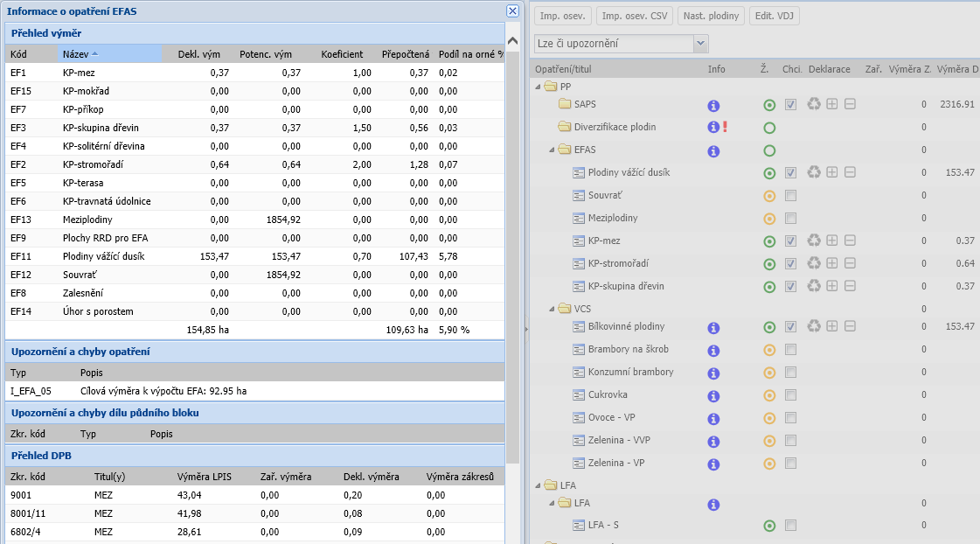Click the scroll-up arrow of the EFAS panel

[x=512, y=41]
